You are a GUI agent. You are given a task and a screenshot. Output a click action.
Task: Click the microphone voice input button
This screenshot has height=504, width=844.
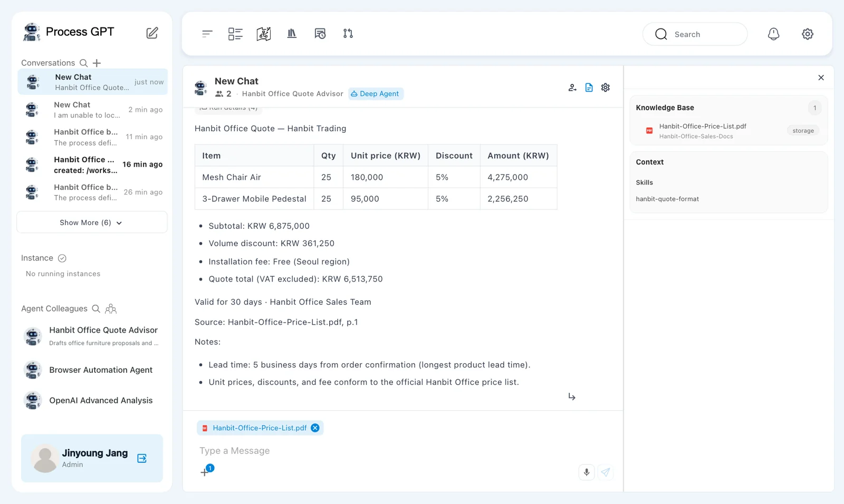click(x=587, y=472)
